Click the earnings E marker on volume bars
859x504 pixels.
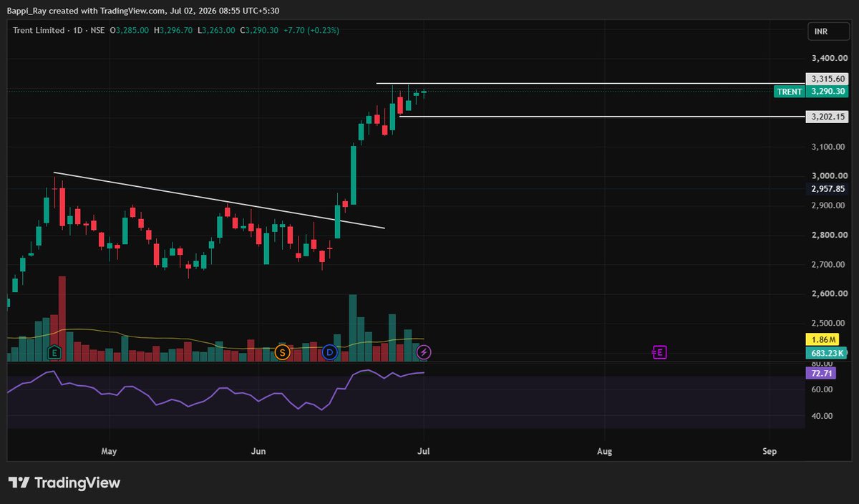[x=54, y=352]
